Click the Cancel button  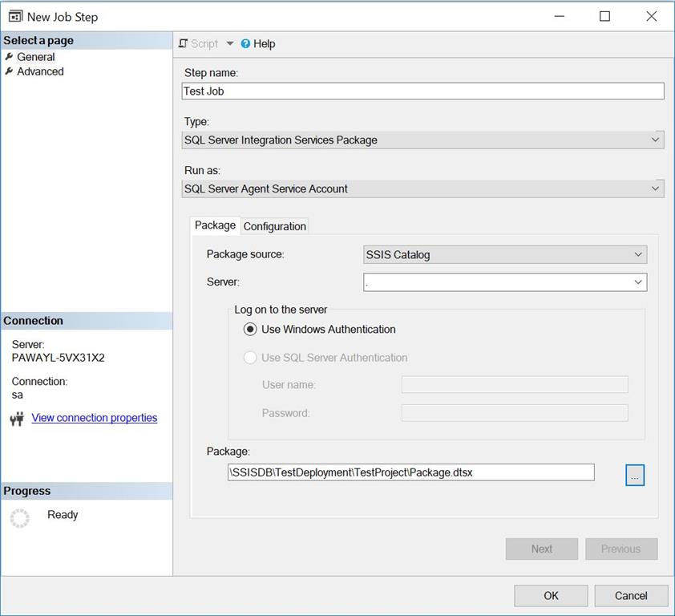coord(631,596)
